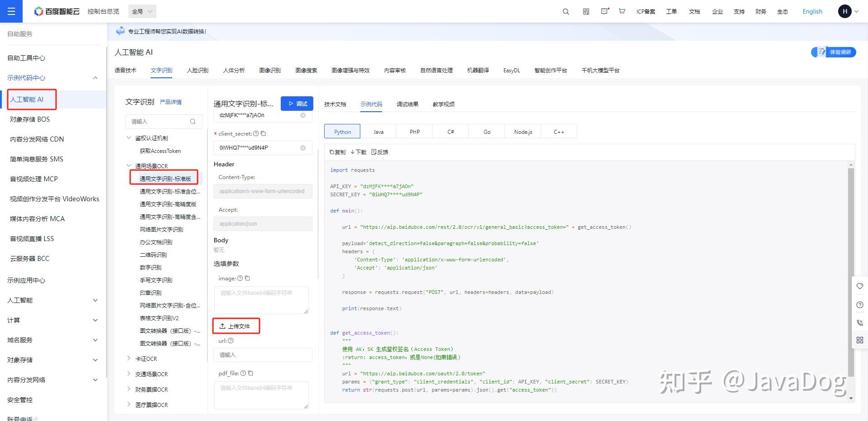The width and height of the screenshot is (868, 421).
Task: Clear the client_secret input field
Action: pyautogui.click(x=302, y=147)
